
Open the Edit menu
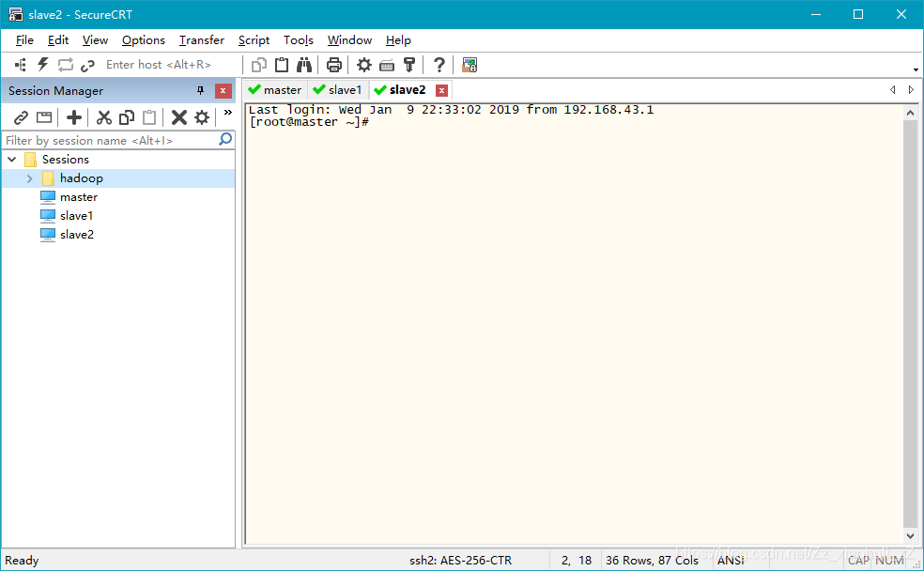58,40
